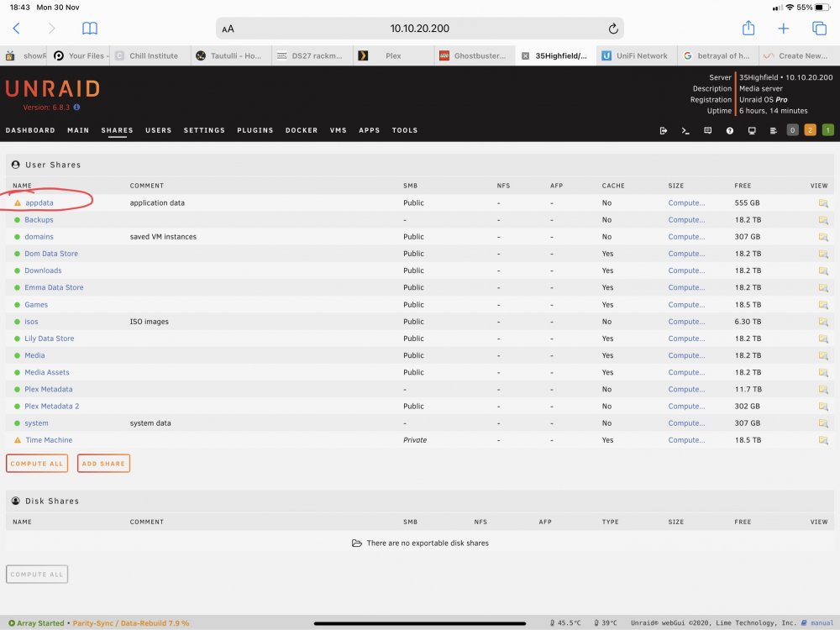The width and height of the screenshot is (840, 630).
Task: Open Safari share sheet icon
Action: pos(748,28)
